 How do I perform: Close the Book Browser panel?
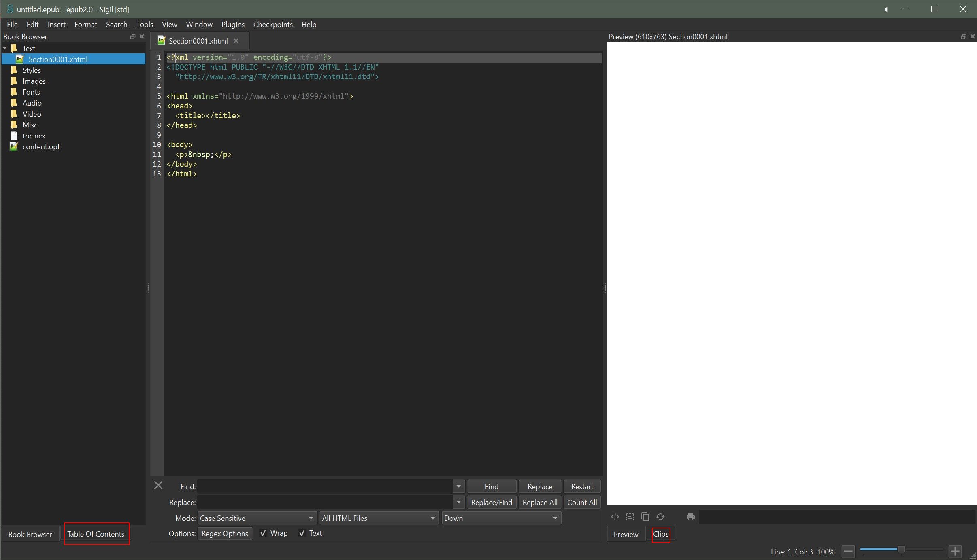point(142,36)
